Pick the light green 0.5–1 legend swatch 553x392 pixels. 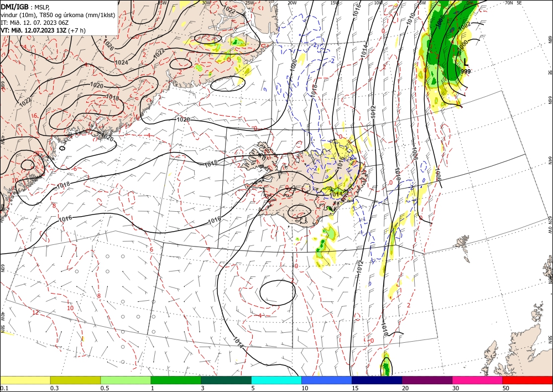[126, 380]
